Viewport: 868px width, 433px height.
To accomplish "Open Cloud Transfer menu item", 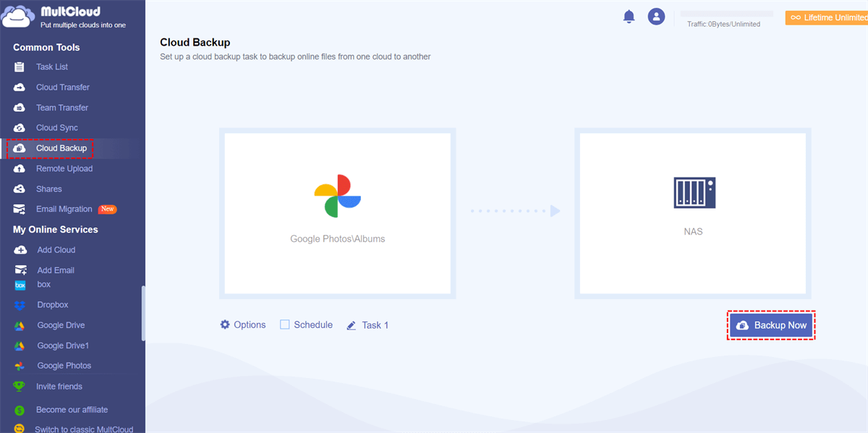I will point(63,87).
